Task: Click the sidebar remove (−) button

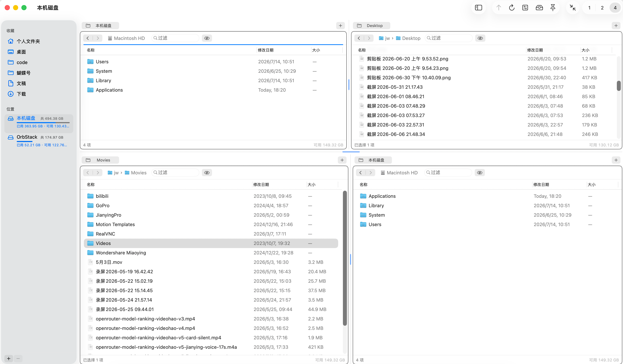Action: click(x=18, y=358)
